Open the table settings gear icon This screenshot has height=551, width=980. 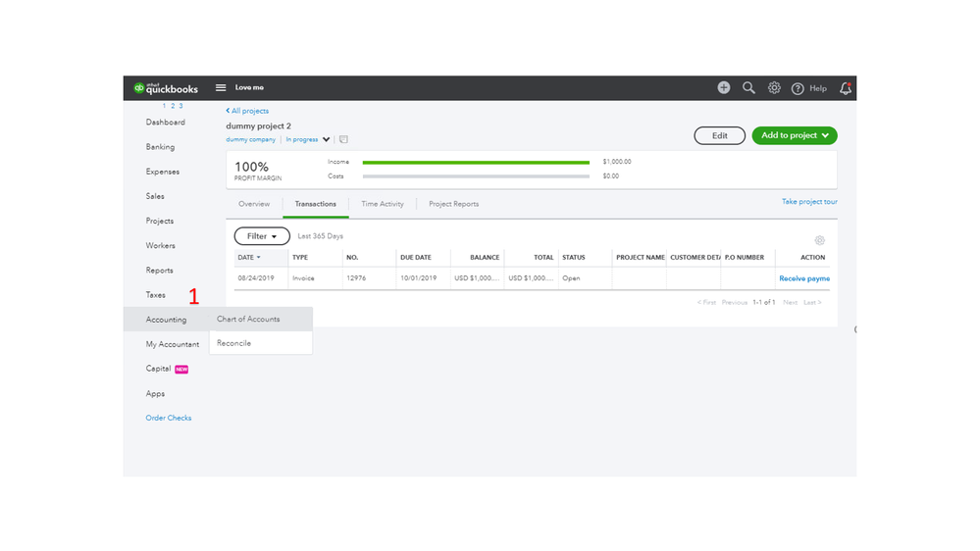(x=819, y=240)
